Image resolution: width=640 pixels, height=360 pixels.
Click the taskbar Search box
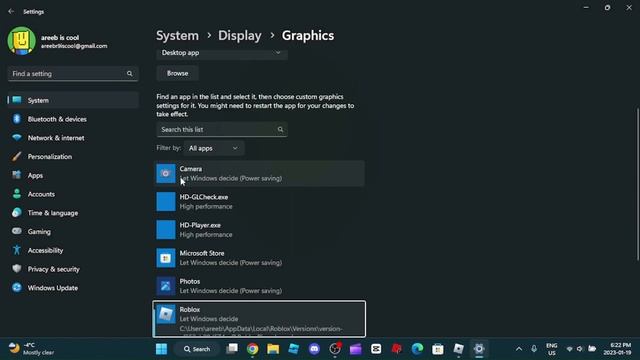[x=197, y=349]
